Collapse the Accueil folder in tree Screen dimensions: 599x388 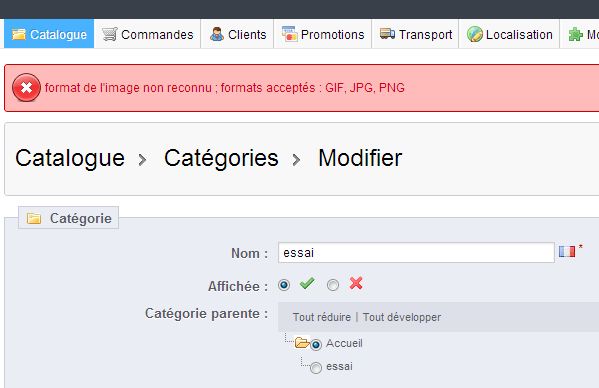pyautogui.click(x=301, y=343)
